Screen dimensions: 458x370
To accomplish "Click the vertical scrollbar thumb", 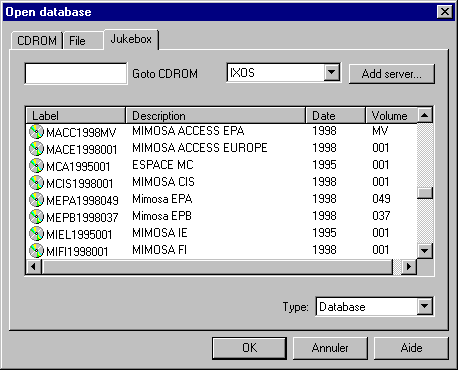I will point(425,193).
